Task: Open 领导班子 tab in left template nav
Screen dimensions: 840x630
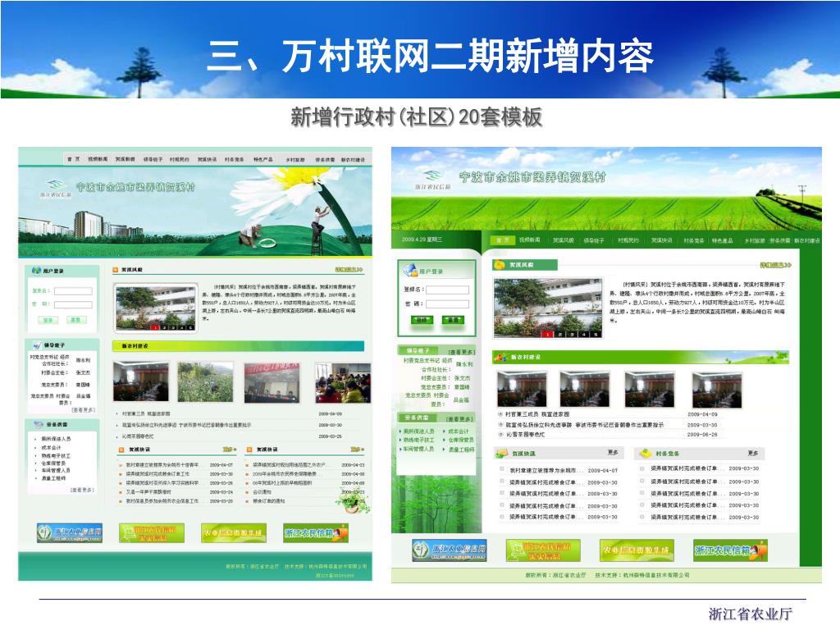Action: point(153,160)
